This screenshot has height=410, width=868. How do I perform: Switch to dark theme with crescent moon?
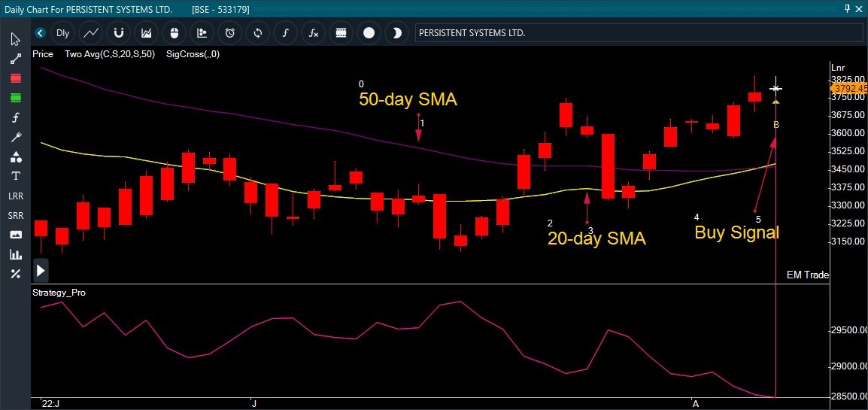pos(396,33)
